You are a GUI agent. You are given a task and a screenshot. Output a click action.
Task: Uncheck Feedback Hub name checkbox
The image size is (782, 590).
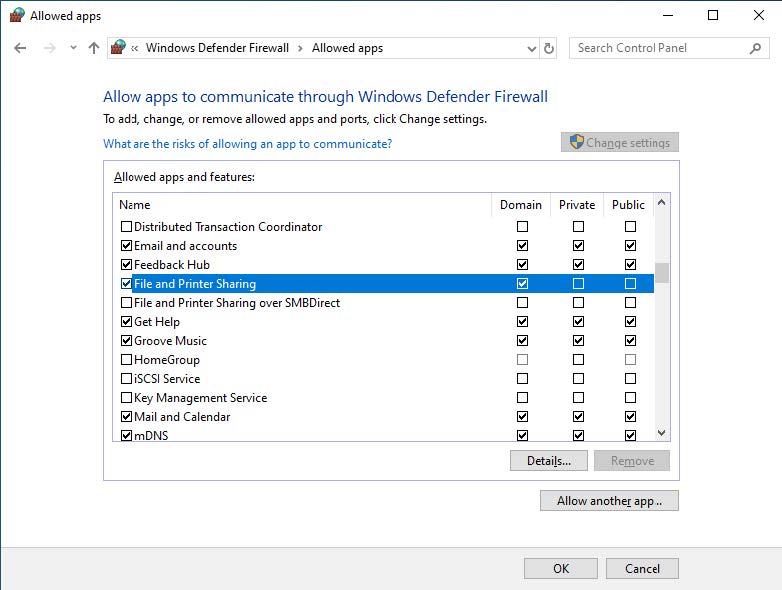point(126,264)
